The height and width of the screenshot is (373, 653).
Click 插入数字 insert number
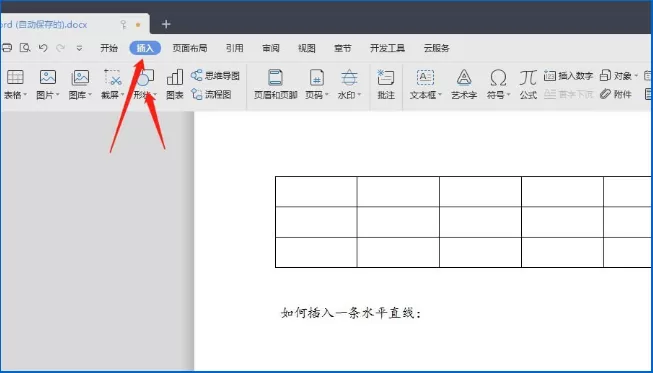[x=568, y=76]
